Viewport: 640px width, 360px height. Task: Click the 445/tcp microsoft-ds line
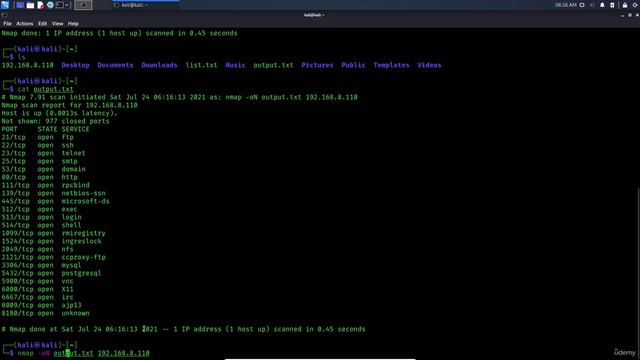pos(56,201)
